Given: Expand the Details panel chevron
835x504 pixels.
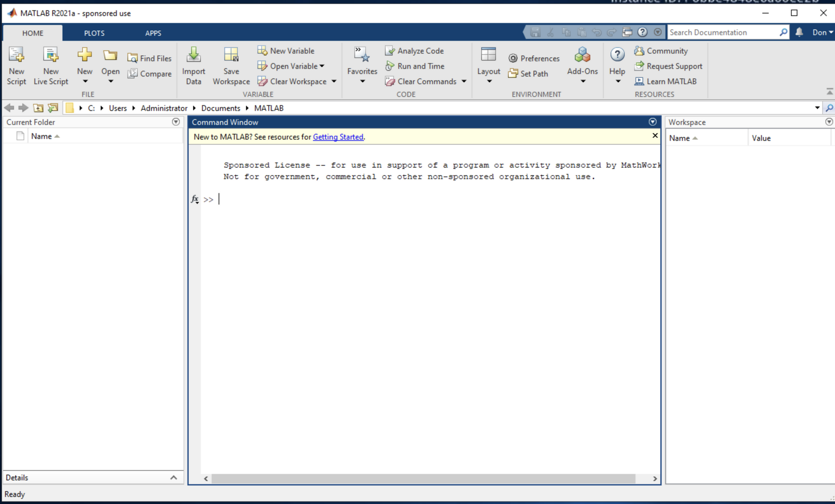Looking at the screenshot, I should [x=174, y=478].
